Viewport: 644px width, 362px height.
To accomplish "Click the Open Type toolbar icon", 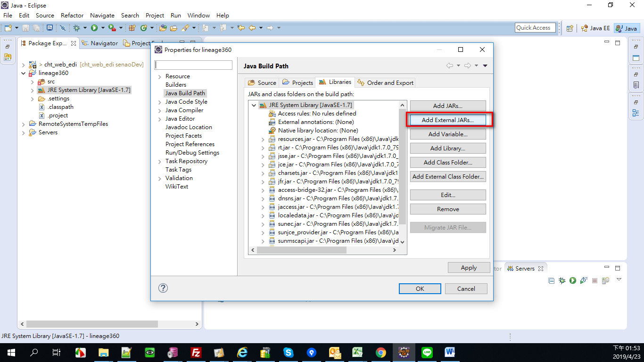I will [163, 28].
